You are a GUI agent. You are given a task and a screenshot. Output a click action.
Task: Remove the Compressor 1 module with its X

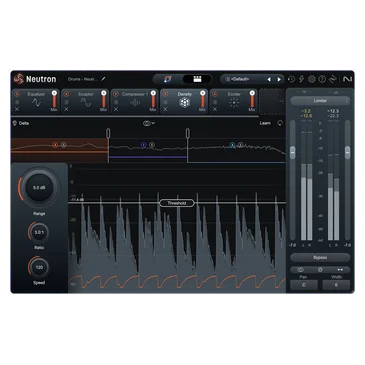116,109
